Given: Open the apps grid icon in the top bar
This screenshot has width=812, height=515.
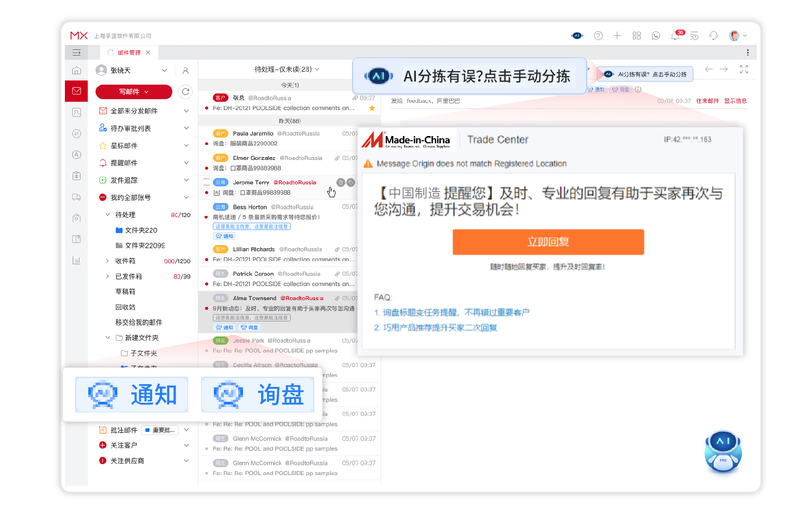Looking at the screenshot, I should (637, 35).
